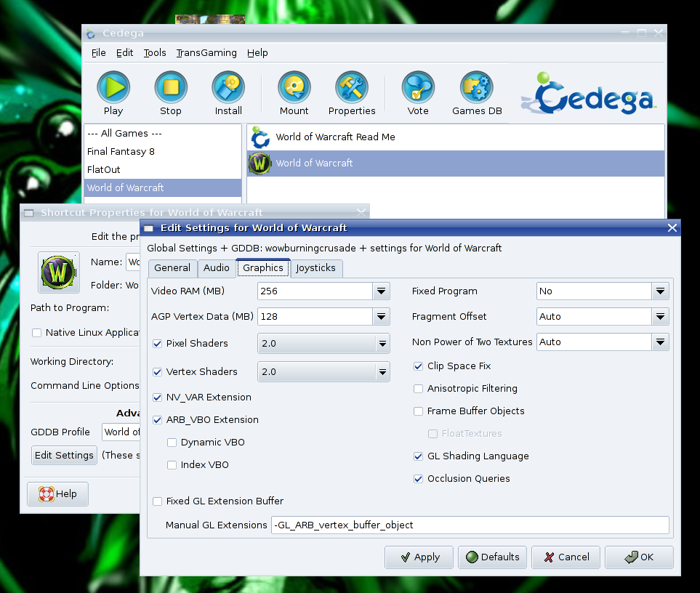The width and height of the screenshot is (700, 593).
Task: Uncheck ARB_VBO Extension
Action: [x=157, y=420]
